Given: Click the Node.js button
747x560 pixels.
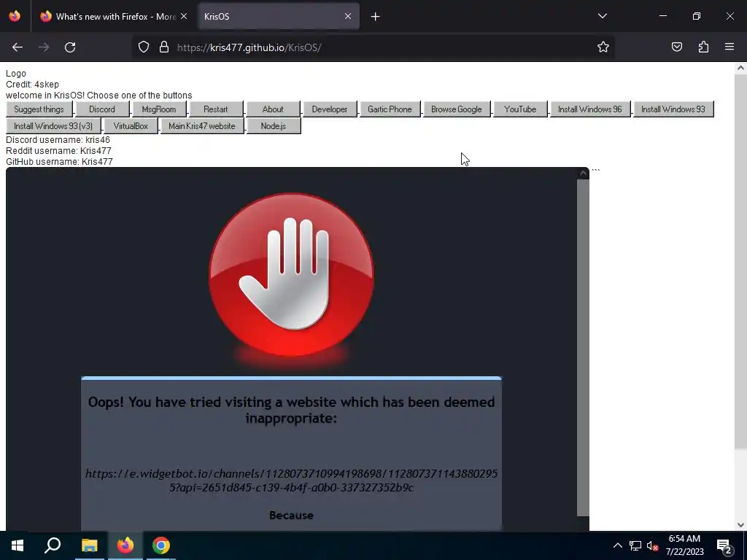Looking at the screenshot, I should click(x=274, y=126).
